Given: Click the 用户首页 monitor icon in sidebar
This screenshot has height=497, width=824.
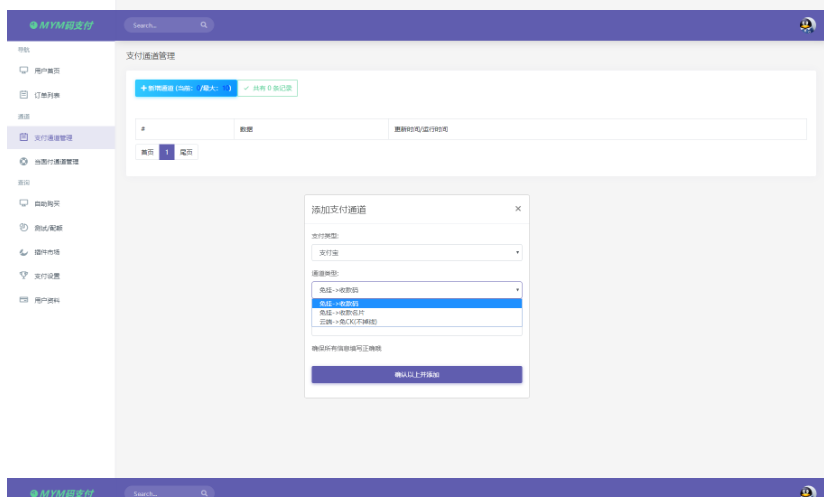Looking at the screenshot, I should pos(24,71).
